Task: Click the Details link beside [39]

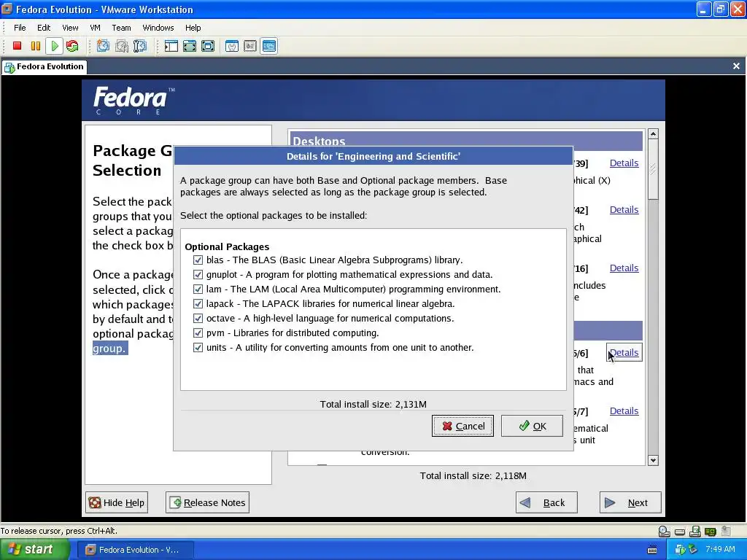Action: coord(624,163)
